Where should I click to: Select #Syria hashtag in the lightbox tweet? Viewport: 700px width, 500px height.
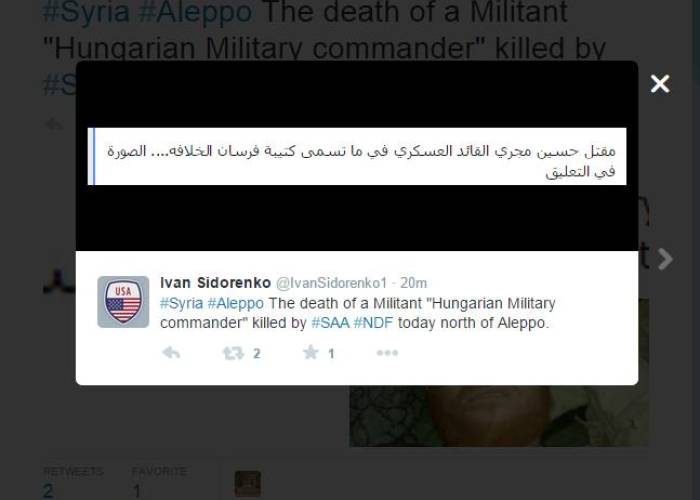click(181, 303)
